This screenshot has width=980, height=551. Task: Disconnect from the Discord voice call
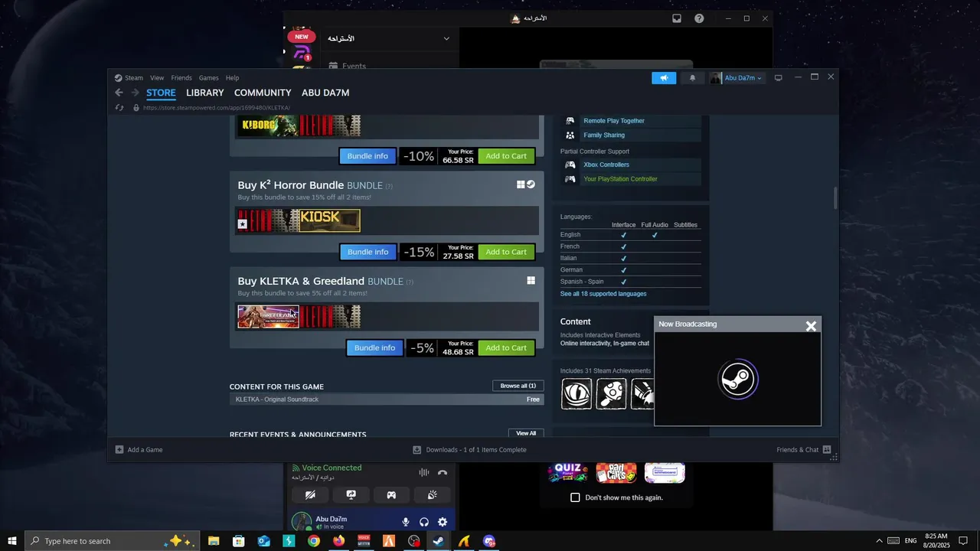pyautogui.click(x=443, y=472)
